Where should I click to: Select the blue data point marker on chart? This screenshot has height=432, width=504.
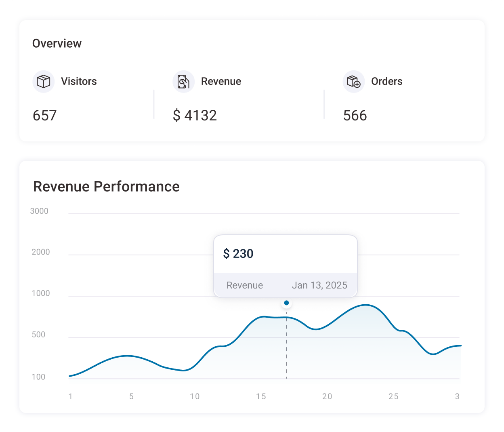(x=286, y=303)
